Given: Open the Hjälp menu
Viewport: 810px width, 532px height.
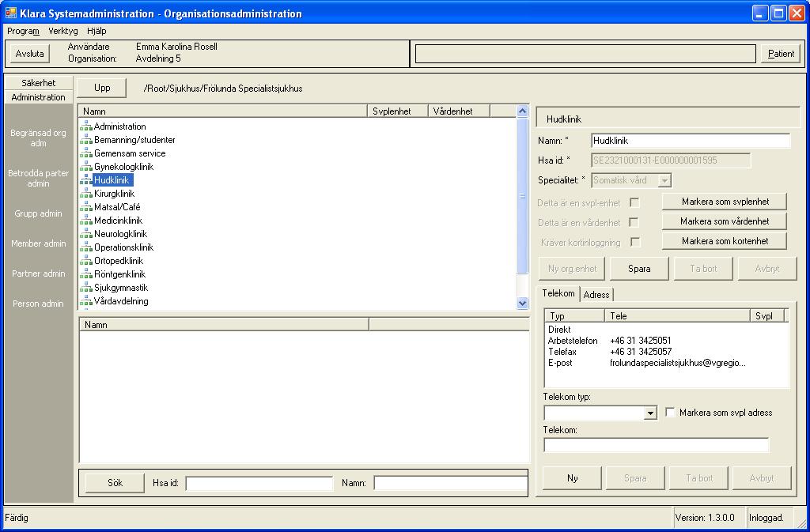Looking at the screenshot, I should pos(97,31).
